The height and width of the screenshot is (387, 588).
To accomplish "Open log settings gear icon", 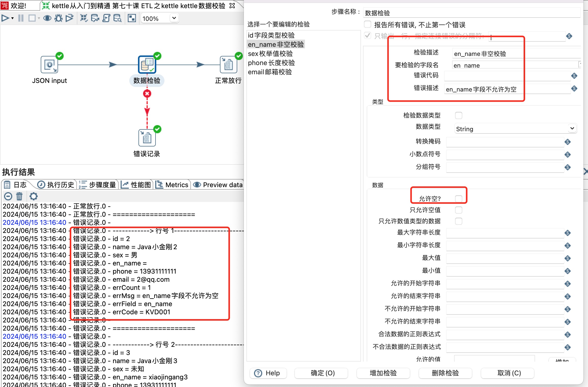I will click(33, 196).
